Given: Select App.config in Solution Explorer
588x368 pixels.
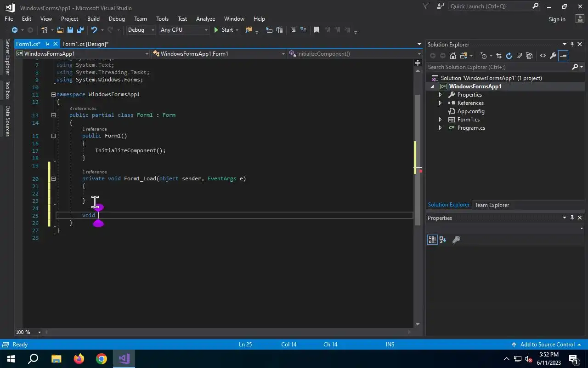Looking at the screenshot, I should [471, 111].
